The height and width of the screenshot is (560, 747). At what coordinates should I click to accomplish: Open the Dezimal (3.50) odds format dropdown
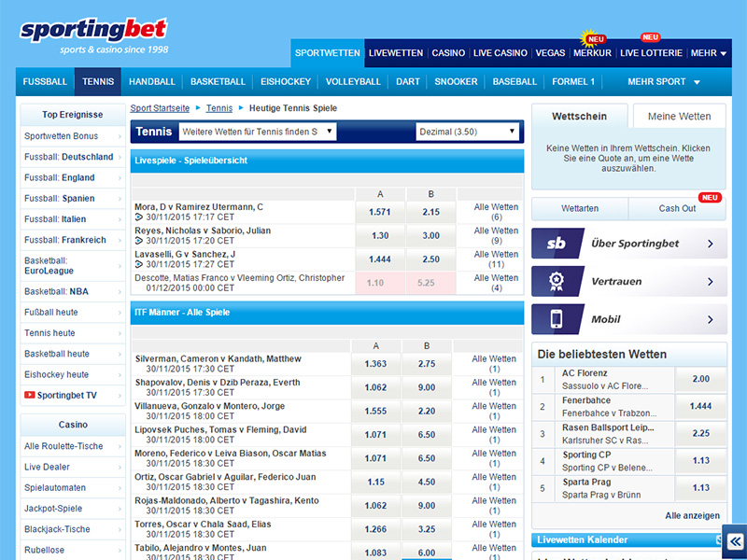tap(468, 132)
